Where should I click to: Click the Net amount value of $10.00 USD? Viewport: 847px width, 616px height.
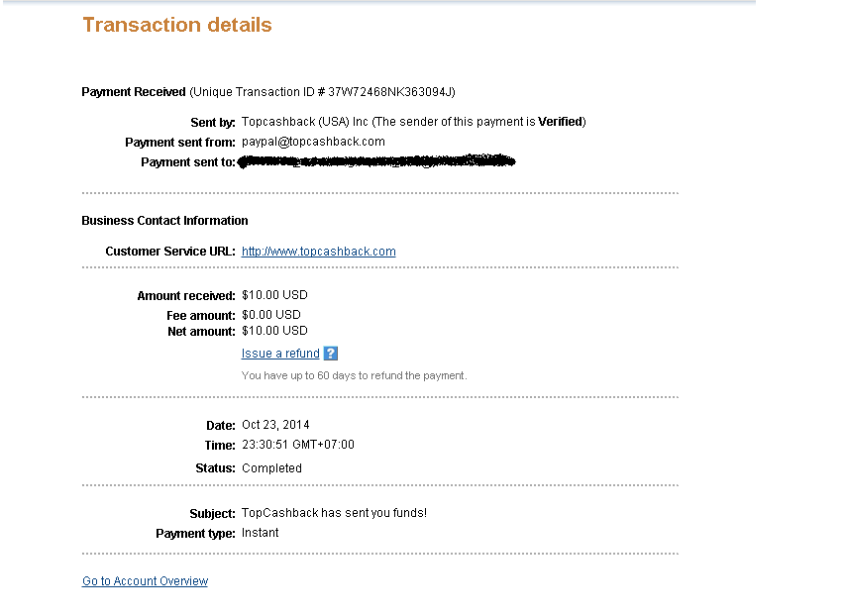274,331
